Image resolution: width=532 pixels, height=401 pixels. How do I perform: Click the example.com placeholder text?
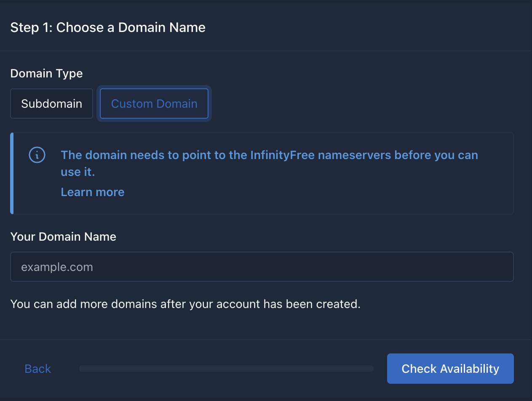[x=57, y=267]
